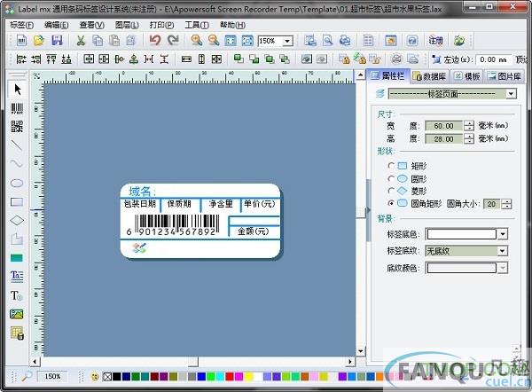The height and width of the screenshot is (392, 532).
Task: Open a file with the folder icon
Action: (x=39, y=41)
